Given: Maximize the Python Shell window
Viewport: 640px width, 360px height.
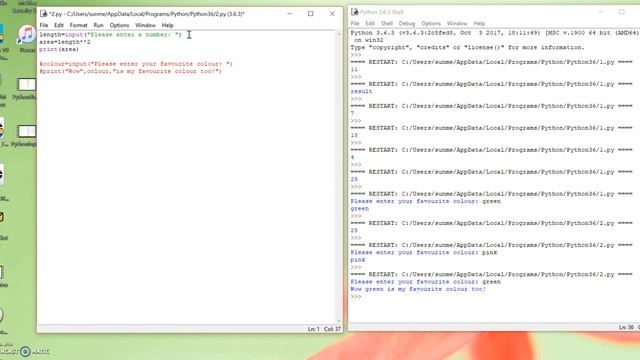Looking at the screenshot, I should pyautogui.click(x=622, y=12).
